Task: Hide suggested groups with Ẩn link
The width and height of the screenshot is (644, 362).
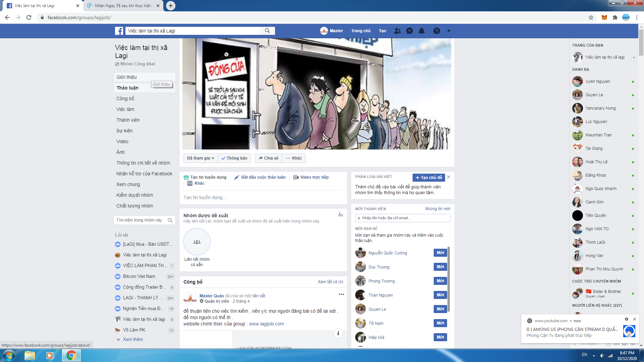Action: (x=340, y=215)
